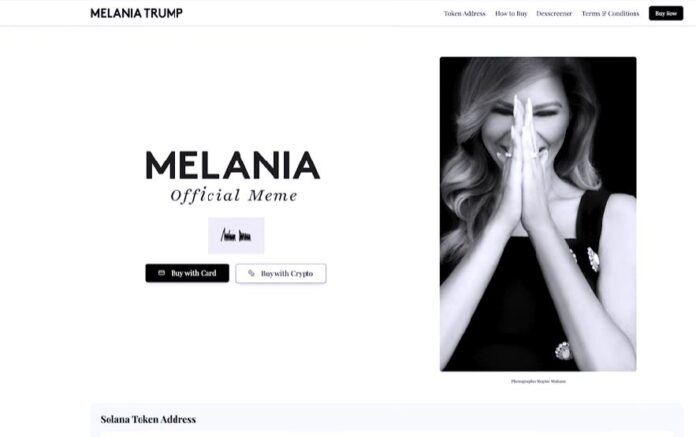The image size is (696, 437).
Task: Click the Official Meme subtitle
Action: (x=234, y=195)
